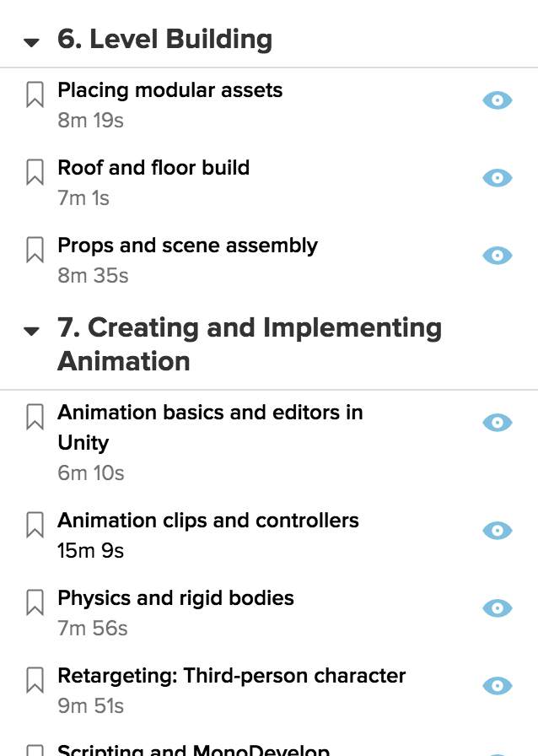
Task: Bookmark Animation basics and editors in Unity
Action: pos(35,417)
